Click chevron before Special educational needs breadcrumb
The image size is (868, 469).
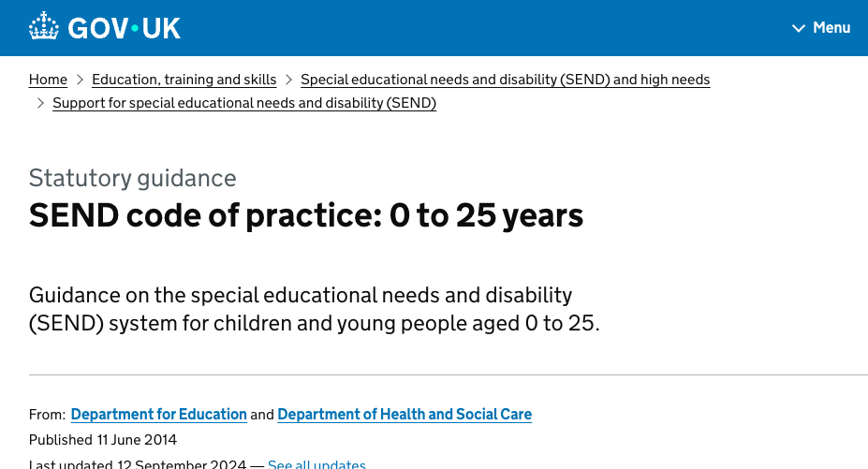[x=288, y=80]
